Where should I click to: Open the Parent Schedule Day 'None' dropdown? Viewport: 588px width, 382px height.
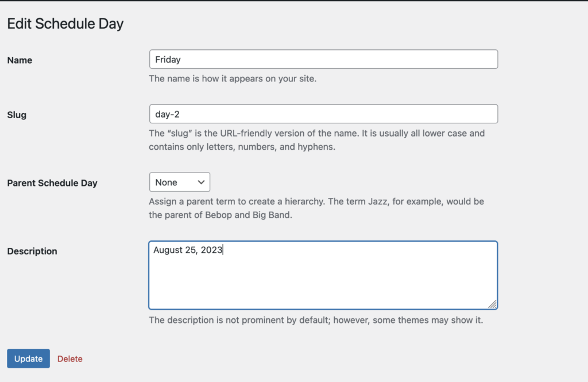pyautogui.click(x=180, y=182)
